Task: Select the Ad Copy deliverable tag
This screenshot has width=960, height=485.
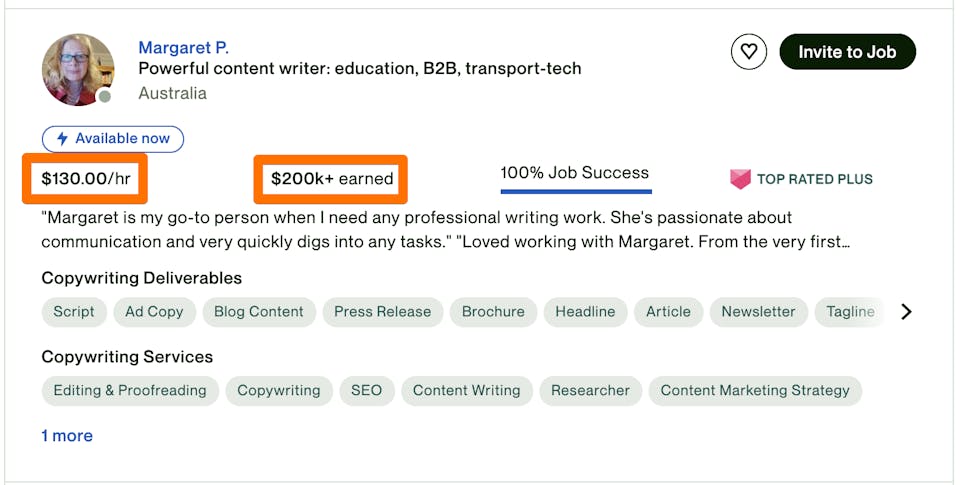Action: 154,312
